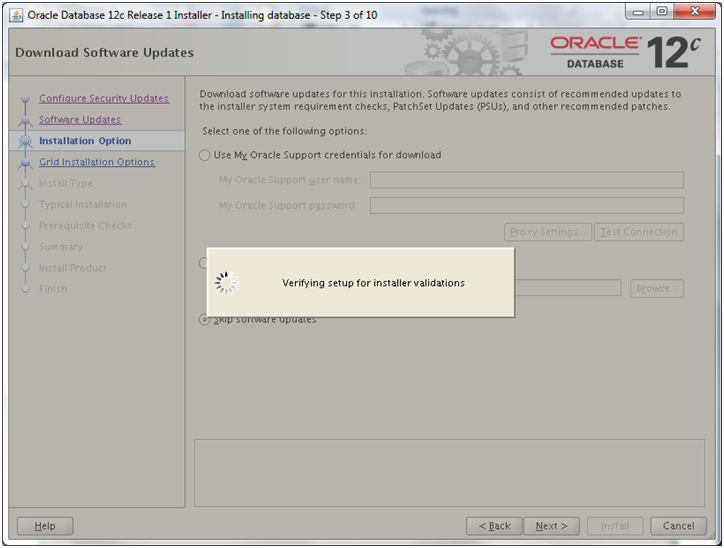
Task: Click the Browse button
Action: [x=657, y=289]
